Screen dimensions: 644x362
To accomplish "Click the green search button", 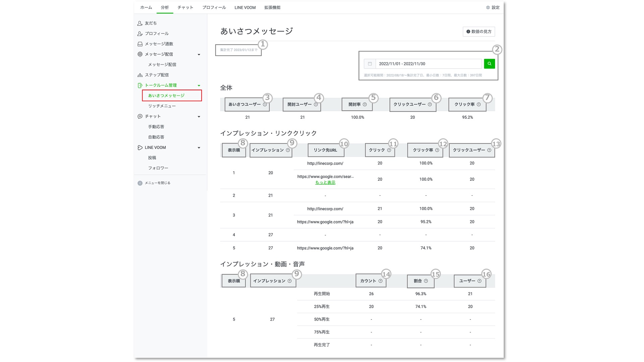I will [489, 64].
